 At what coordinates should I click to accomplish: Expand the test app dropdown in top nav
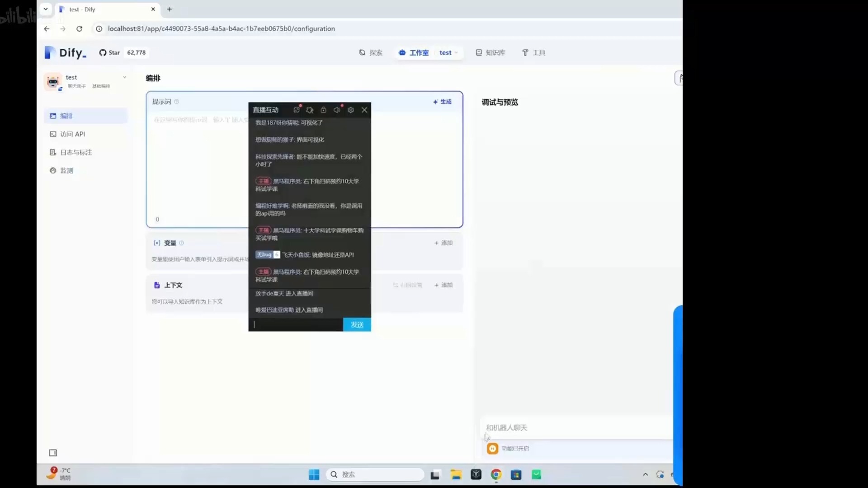point(456,53)
